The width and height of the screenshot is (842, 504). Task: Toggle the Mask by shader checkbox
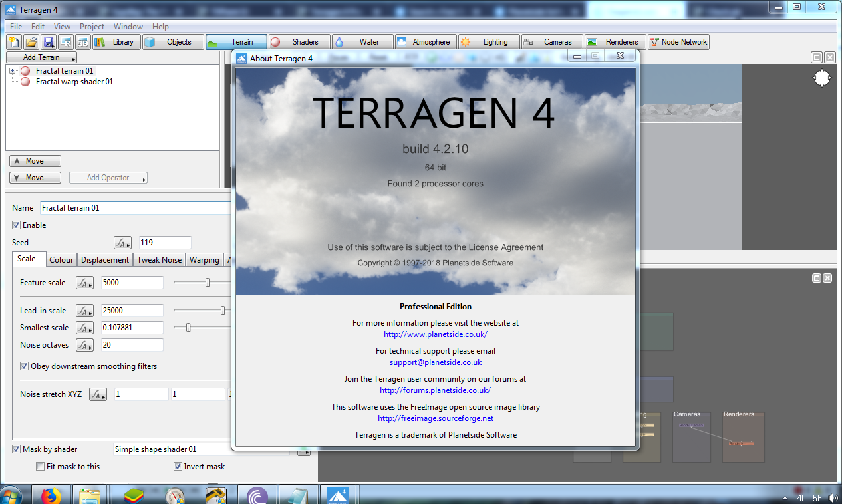tap(17, 449)
